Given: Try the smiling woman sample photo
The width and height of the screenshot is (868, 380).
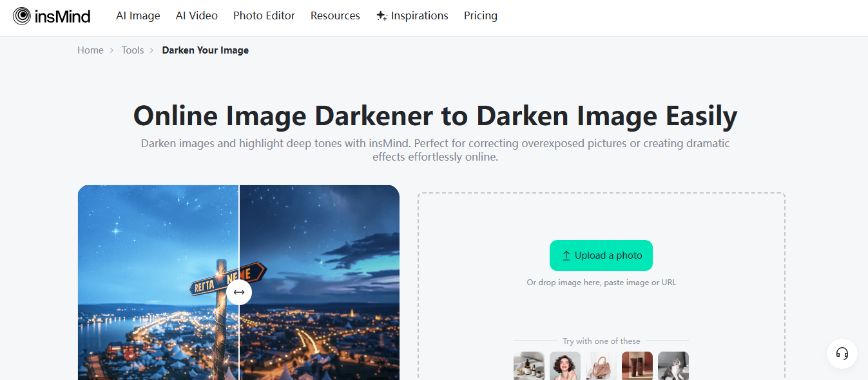Looking at the screenshot, I should pyautogui.click(x=565, y=366).
